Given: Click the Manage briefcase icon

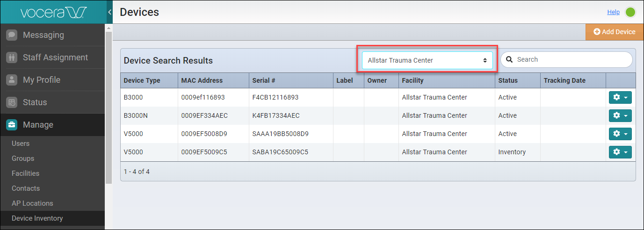Looking at the screenshot, I should tap(12, 125).
